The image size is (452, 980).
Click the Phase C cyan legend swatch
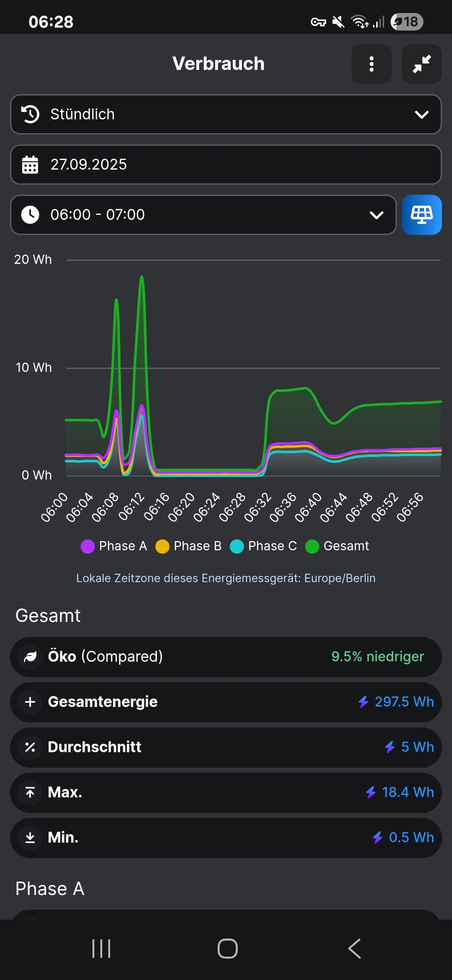point(237,547)
